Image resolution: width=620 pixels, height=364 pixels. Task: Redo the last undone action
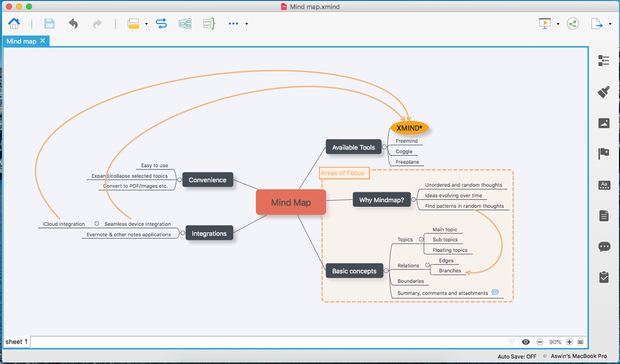98,24
